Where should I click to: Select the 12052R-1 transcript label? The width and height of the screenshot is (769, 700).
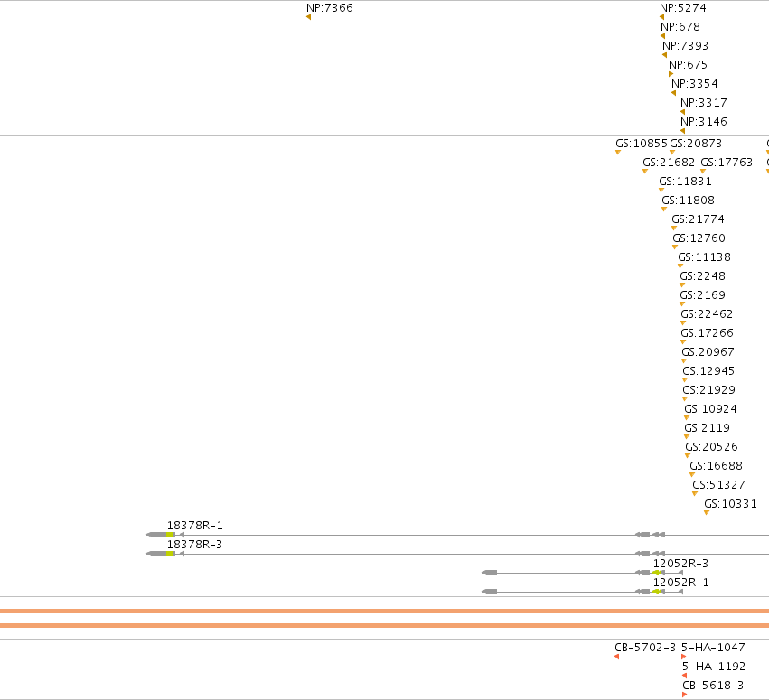(680, 583)
